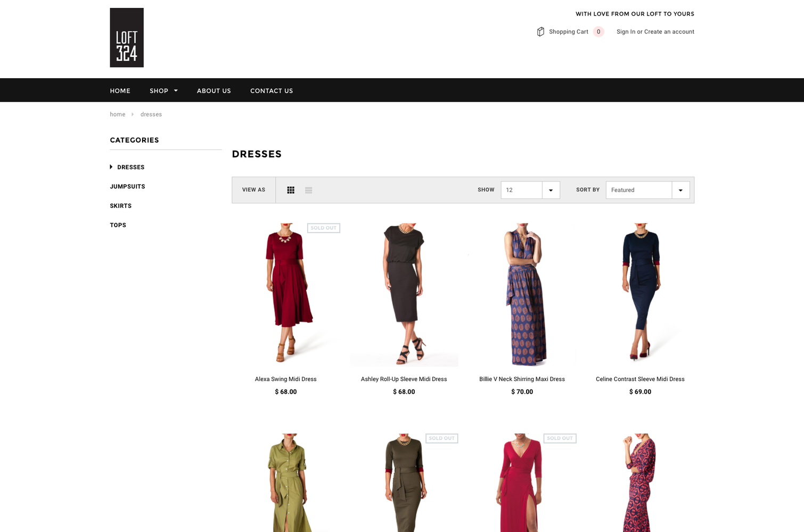Select the Tops category
The height and width of the screenshot is (532, 804).
point(118,225)
